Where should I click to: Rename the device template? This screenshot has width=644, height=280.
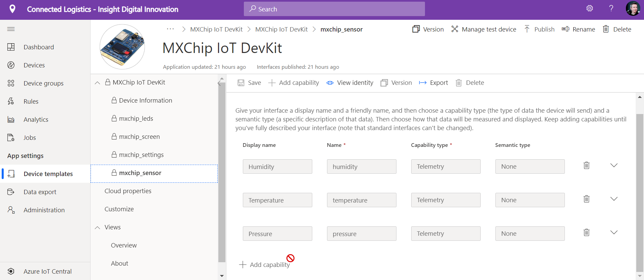point(578,29)
